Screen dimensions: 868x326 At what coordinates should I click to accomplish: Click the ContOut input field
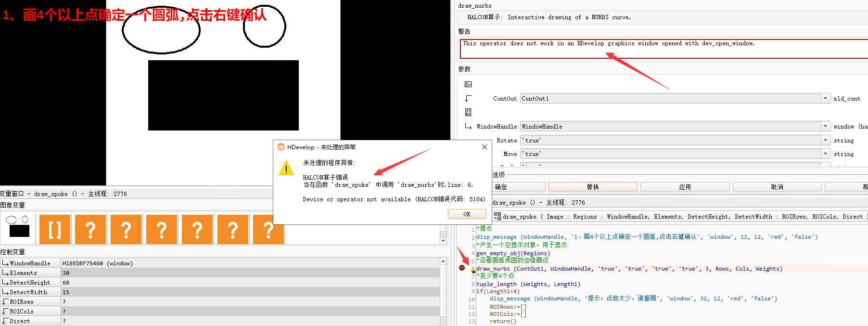point(671,98)
